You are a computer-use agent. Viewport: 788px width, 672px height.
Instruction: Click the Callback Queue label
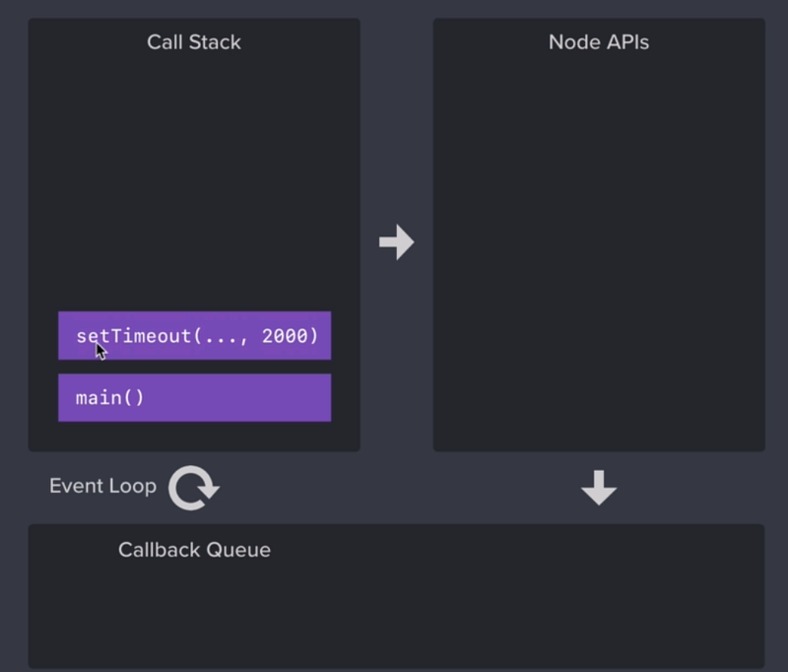[x=194, y=550]
